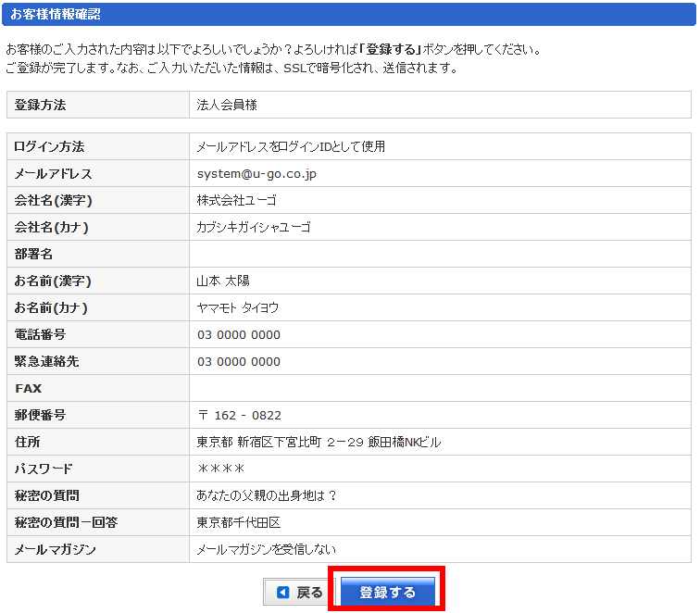Click the address value starting with 東京都 新宿区

[319, 442]
